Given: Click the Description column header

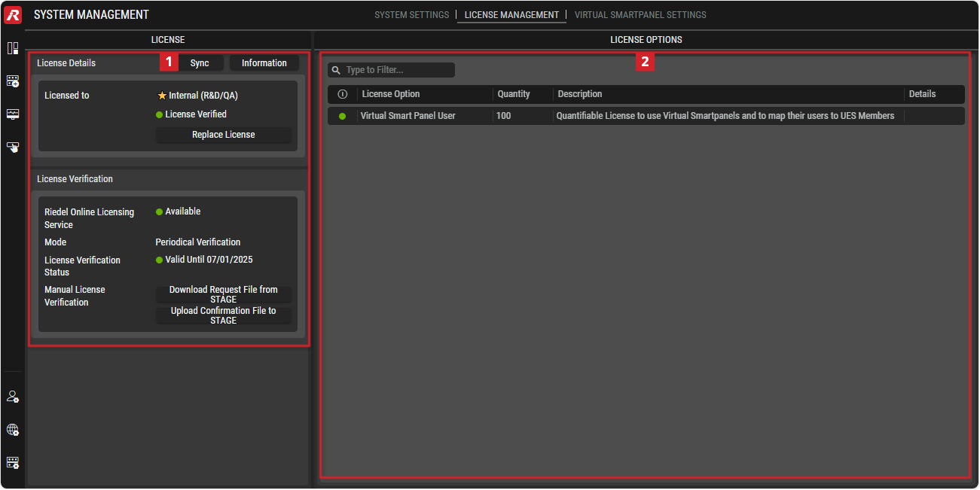Looking at the screenshot, I should coord(580,94).
